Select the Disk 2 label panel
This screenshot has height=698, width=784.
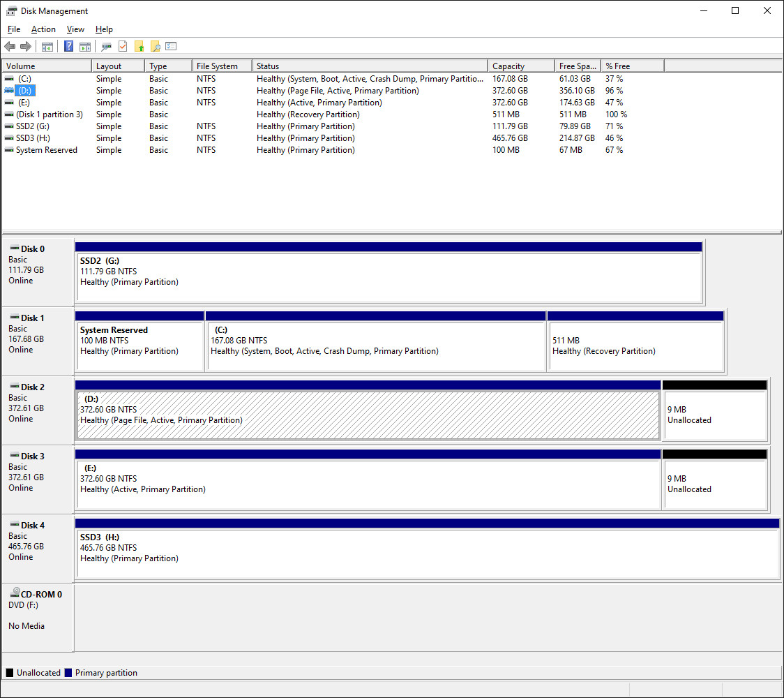(38, 411)
